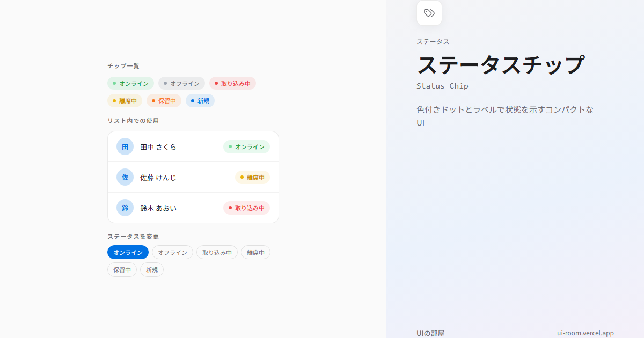Select the name 佐藤 けんじ in the list

coord(158,178)
